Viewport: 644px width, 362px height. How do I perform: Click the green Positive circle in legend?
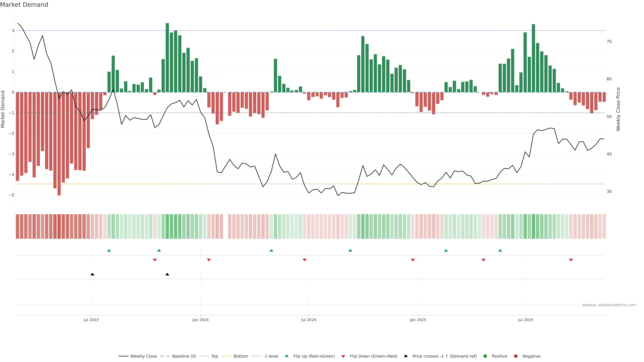point(485,356)
